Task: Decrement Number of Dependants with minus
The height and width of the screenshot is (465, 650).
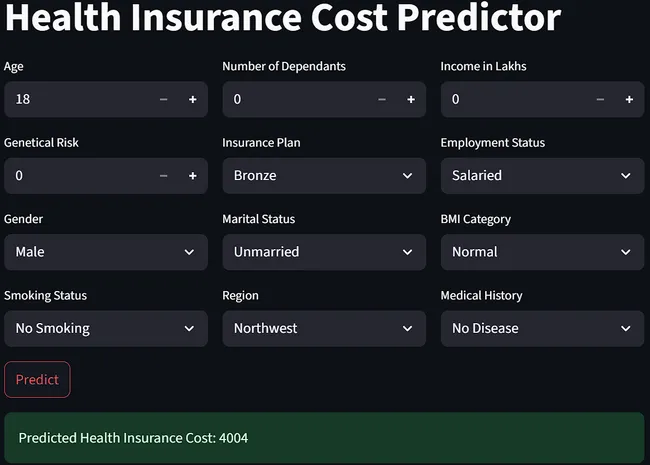Action: pyautogui.click(x=382, y=99)
